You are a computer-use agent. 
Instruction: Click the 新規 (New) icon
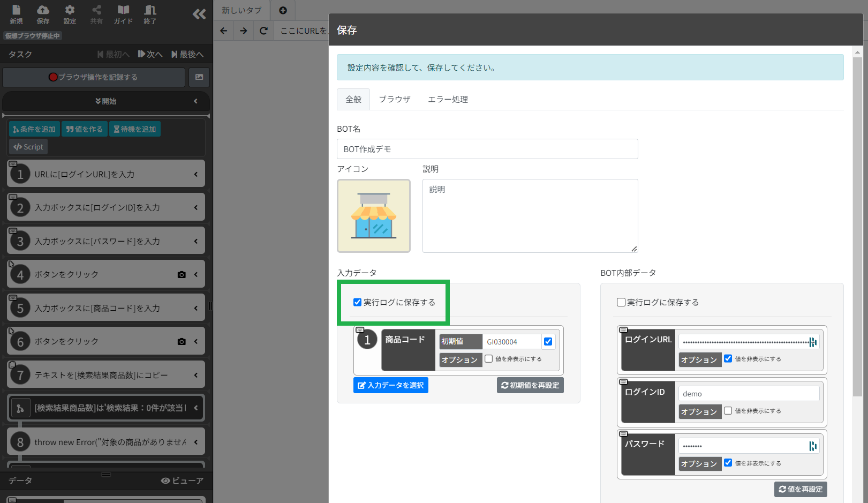point(16,14)
